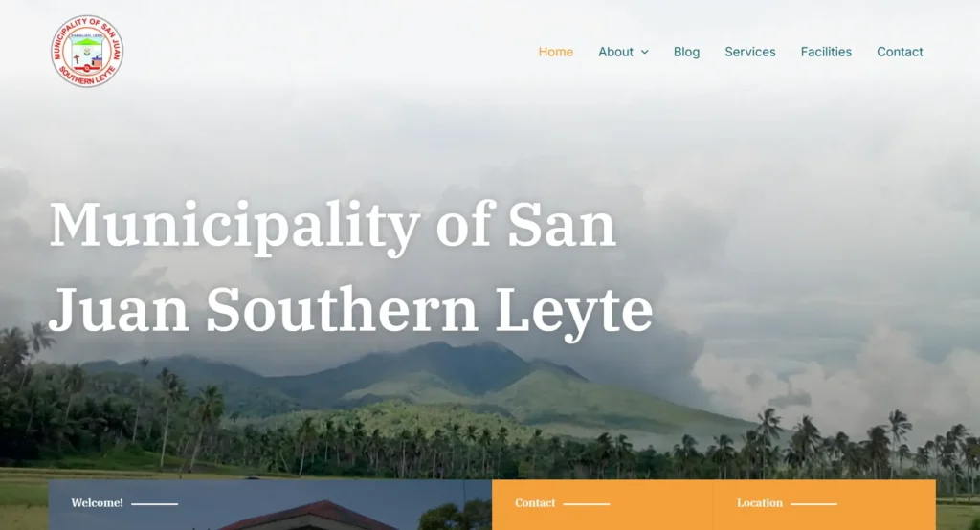Click the Municipality of San Juan seal logo
The width and height of the screenshot is (980, 530).
87,52
